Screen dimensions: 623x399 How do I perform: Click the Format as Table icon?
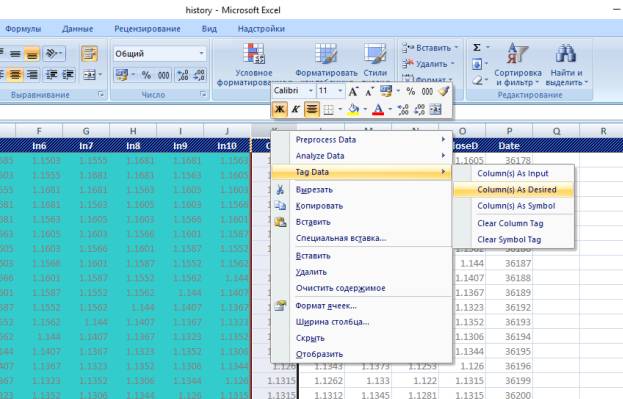tap(326, 53)
